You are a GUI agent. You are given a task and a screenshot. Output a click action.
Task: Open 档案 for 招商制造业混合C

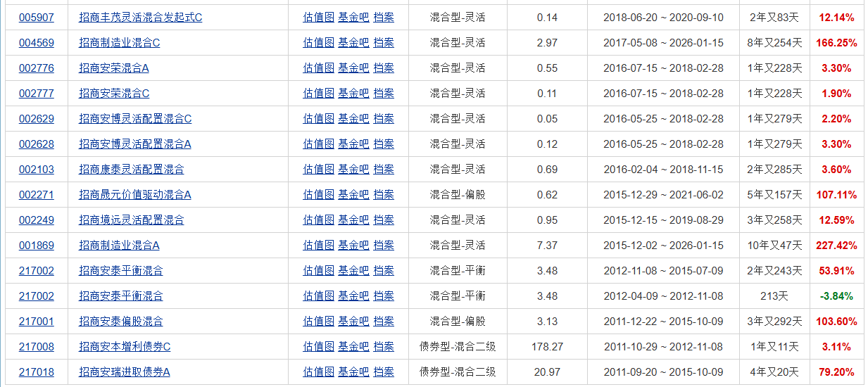[384, 43]
